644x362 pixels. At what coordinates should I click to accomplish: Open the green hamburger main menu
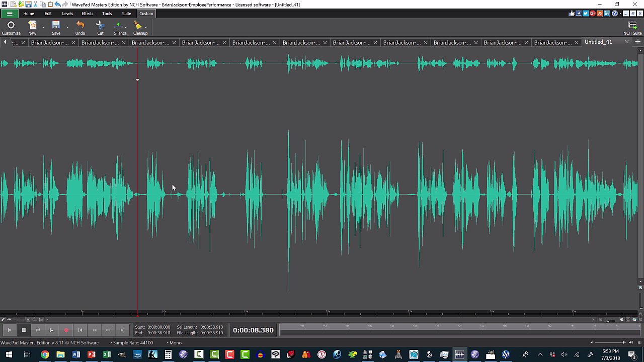[x=10, y=14]
